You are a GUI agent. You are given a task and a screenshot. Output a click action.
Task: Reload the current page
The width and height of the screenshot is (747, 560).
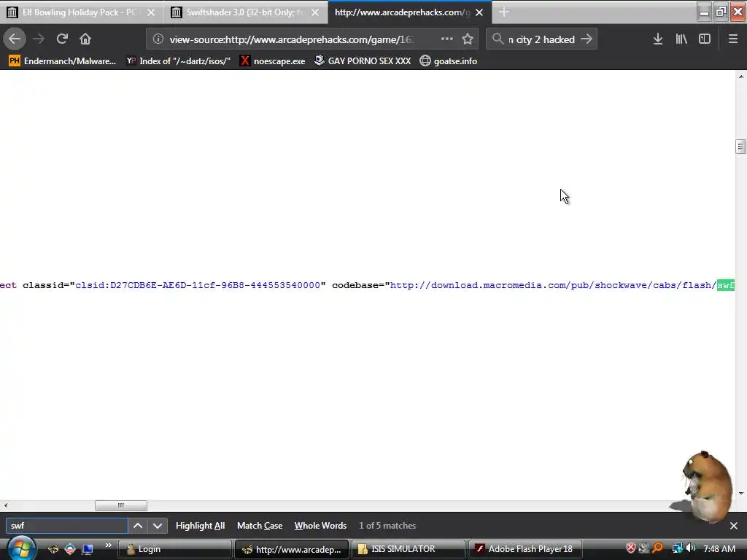tap(62, 39)
